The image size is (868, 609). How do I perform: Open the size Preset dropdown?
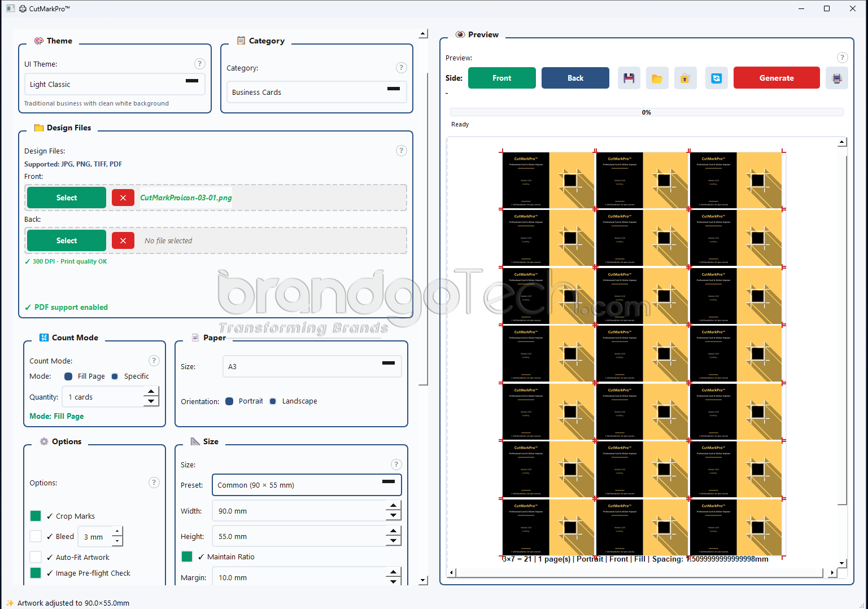click(x=307, y=484)
